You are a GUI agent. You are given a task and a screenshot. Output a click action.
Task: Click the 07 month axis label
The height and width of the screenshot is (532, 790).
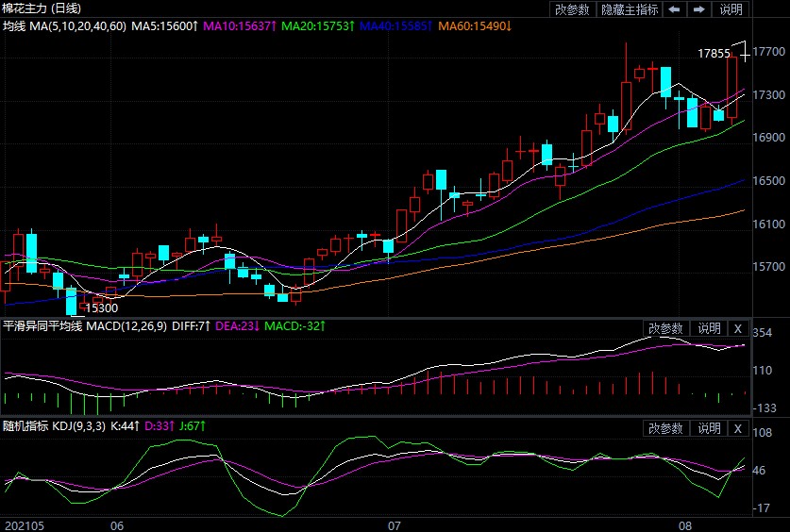(x=394, y=526)
